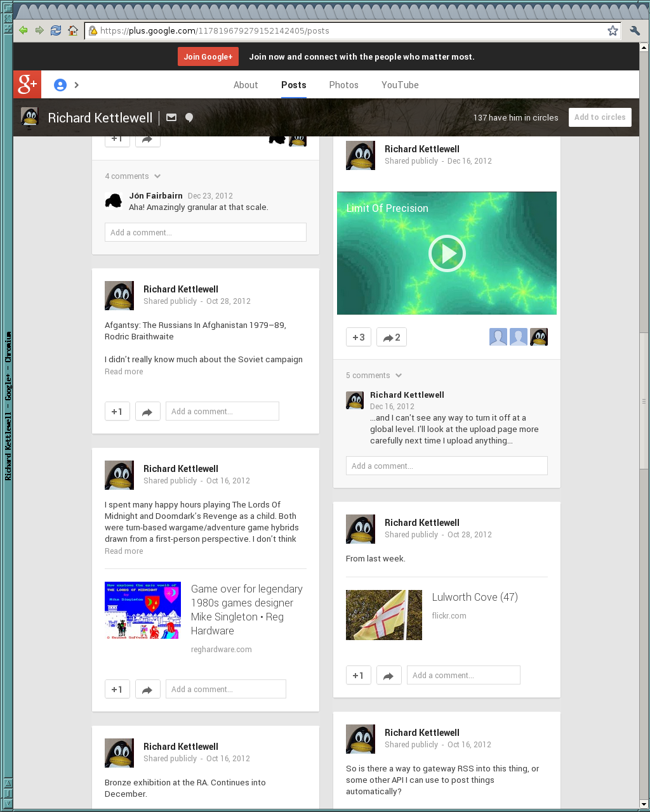The width and height of the screenshot is (650, 812).
Task: Go back with browser back arrow
Action: (23, 30)
